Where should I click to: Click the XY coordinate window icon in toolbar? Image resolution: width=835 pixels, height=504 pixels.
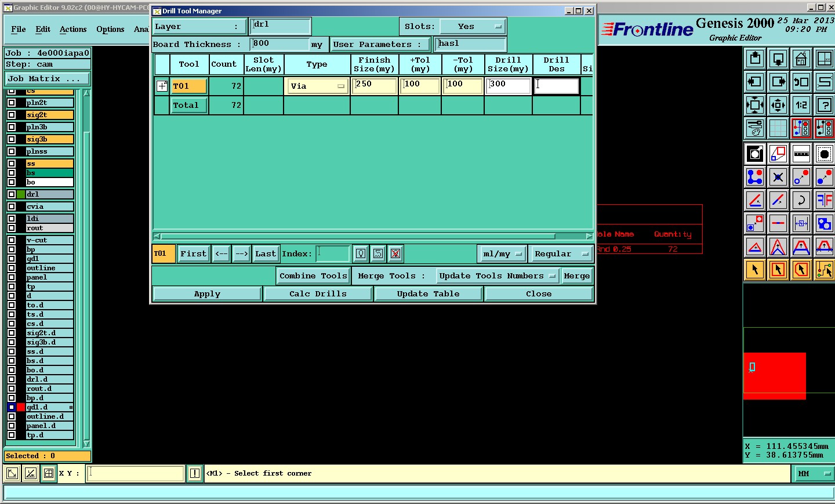tap(825, 59)
